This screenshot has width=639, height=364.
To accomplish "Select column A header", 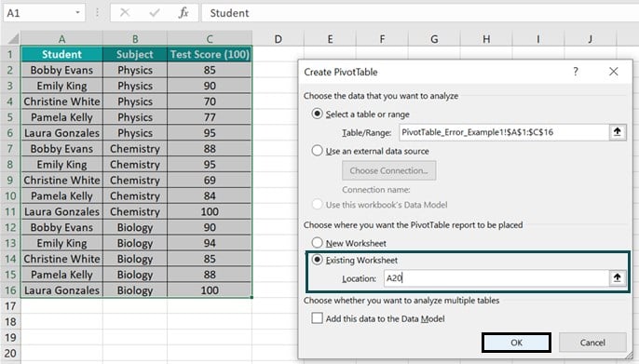I will (61, 39).
